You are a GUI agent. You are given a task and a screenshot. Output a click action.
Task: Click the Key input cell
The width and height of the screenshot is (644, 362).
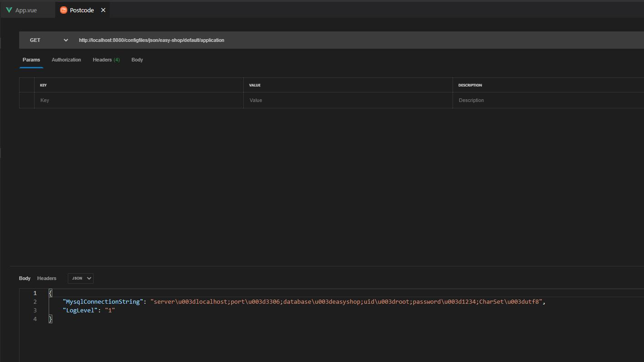pyautogui.click(x=139, y=100)
